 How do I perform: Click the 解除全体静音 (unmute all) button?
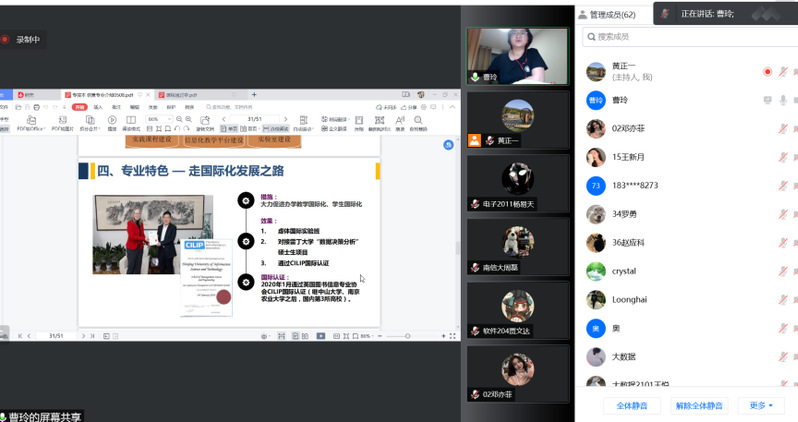pos(697,405)
